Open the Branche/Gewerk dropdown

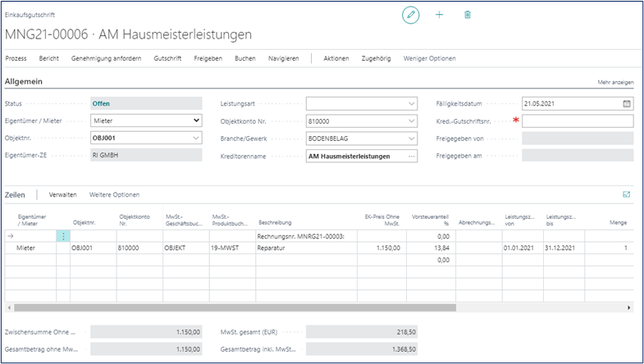(x=411, y=139)
